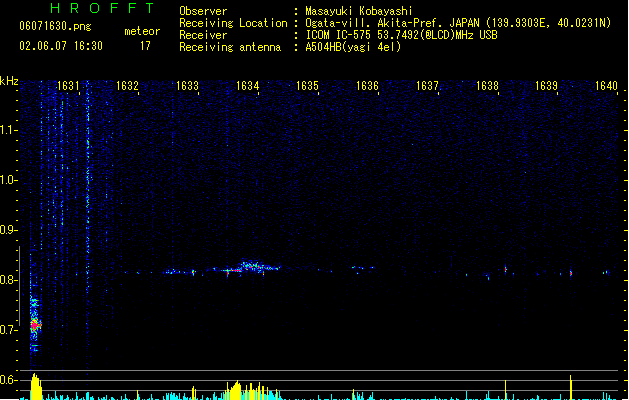Click the 0.7 kHz frequency tick label
Viewport: 629px width, 400px height.
7,330
